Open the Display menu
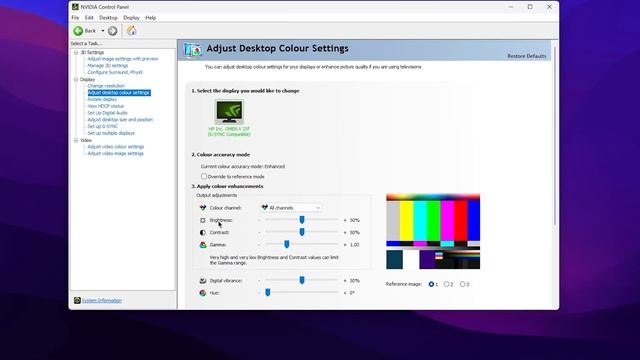Image resolution: width=640 pixels, height=360 pixels. [131, 18]
